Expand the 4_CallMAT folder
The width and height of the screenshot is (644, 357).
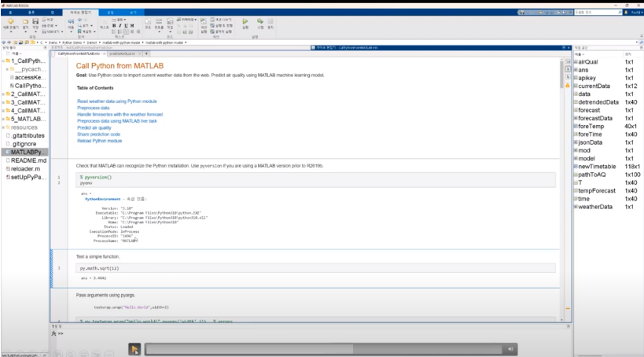tap(3, 111)
